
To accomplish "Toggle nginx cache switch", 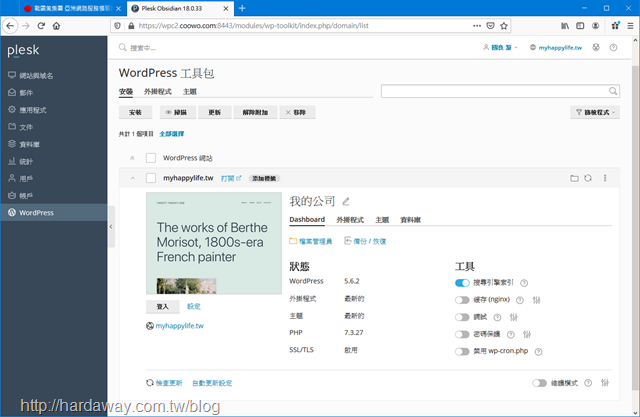I will [x=462, y=300].
